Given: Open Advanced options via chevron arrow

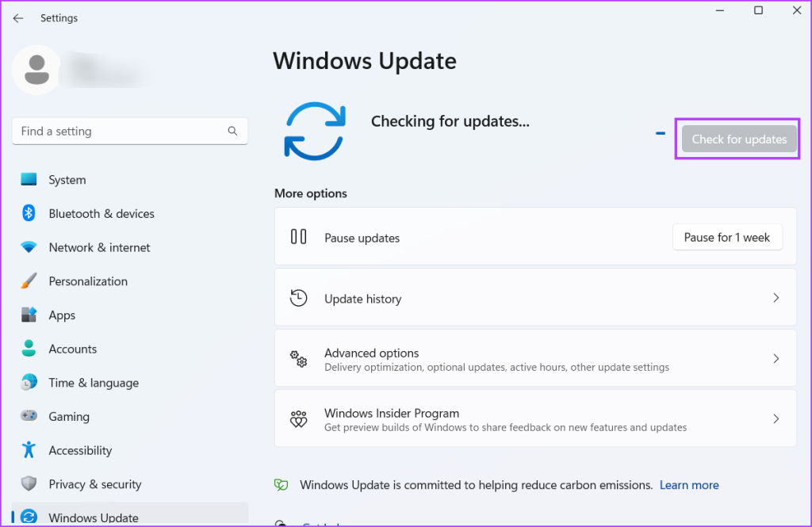Looking at the screenshot, I should [x=776, y=358].
